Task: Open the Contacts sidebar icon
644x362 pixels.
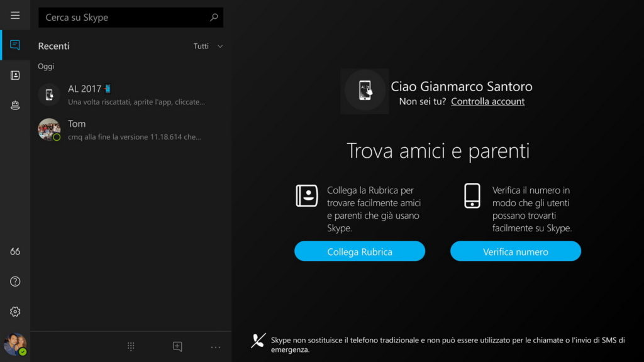Action: click(x=15, y=75)
